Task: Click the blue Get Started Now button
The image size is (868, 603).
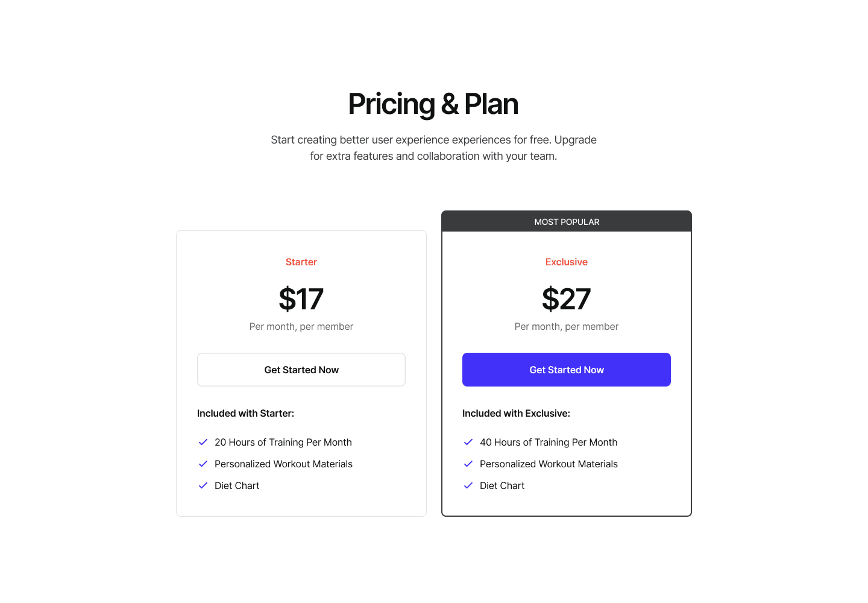Action: coord(566,370)
